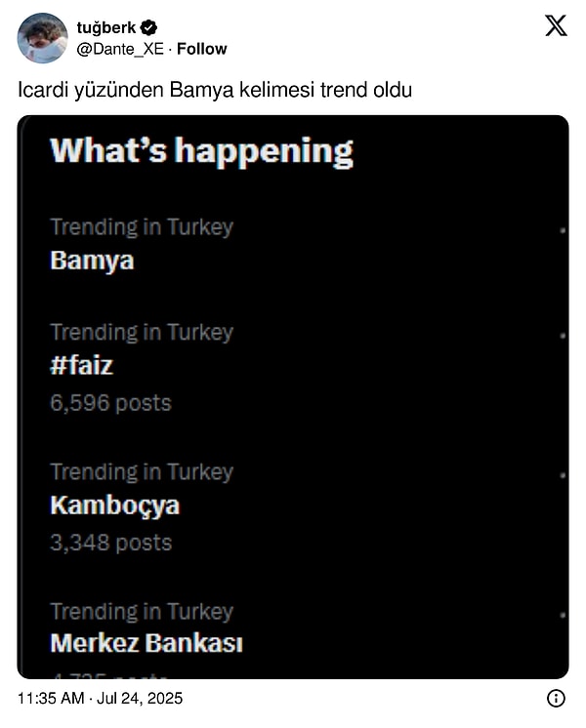Follow the @Dante_XE account
Screen dimensions: 586x728
click(202, 49)
